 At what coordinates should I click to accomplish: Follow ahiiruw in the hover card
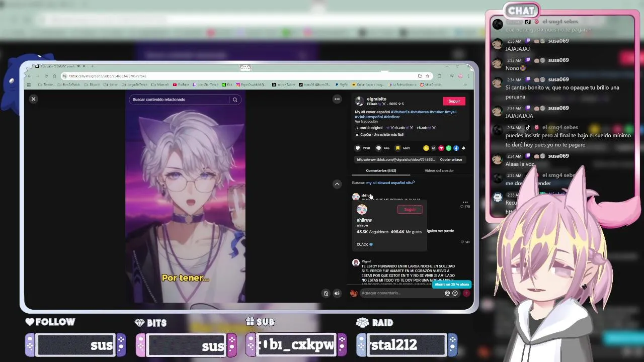(x=410, y=210)
